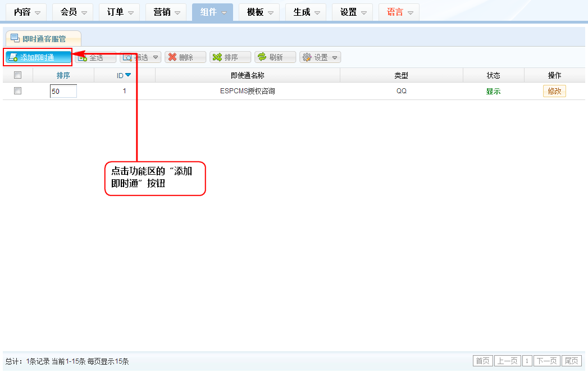Click the green 刷新 refresh button

tap(276, 57)
